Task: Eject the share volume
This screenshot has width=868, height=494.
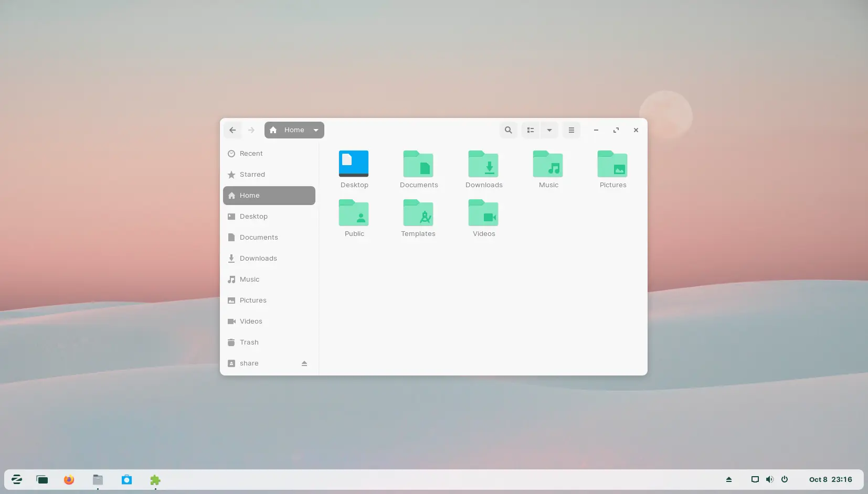Action: click(304, 363)
